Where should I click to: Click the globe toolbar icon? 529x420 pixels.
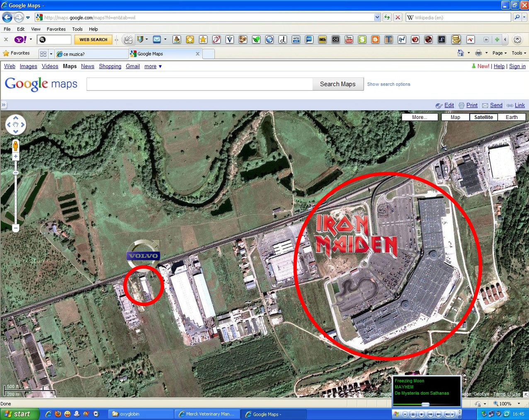pyautogui.click(x=269, y=39)
